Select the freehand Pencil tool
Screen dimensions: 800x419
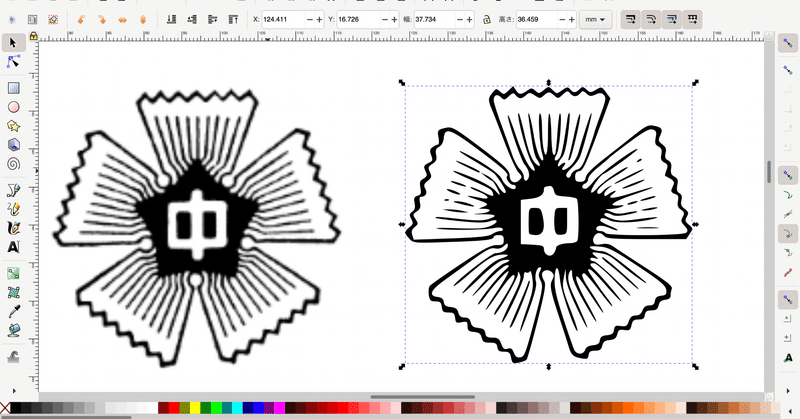(x=14, y=209)
